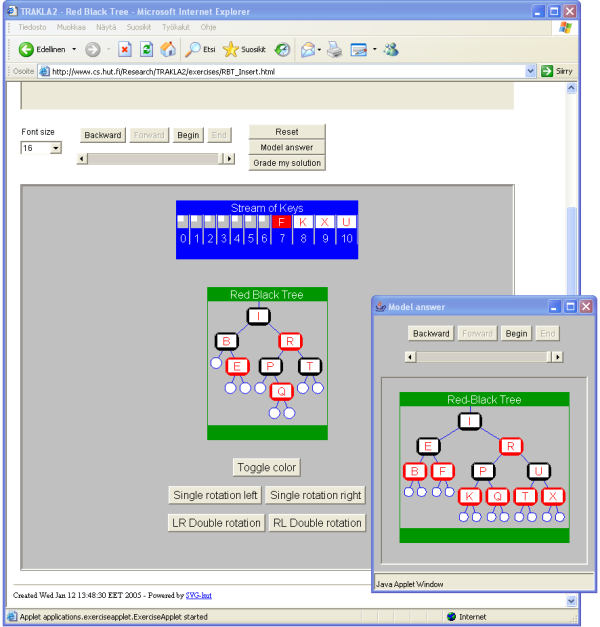600x627 pixels.
Task: Open the SVG-hut link
Action: tap(198, 595)
